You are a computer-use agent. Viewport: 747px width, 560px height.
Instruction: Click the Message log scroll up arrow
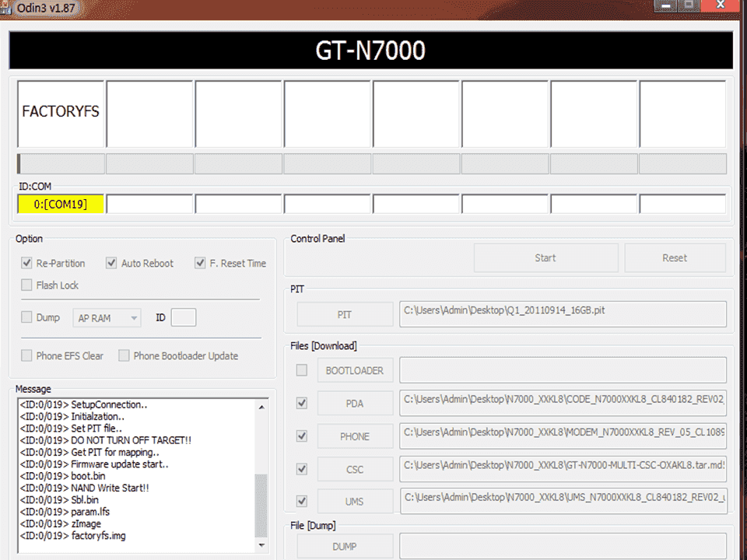(x=261, y=407)
